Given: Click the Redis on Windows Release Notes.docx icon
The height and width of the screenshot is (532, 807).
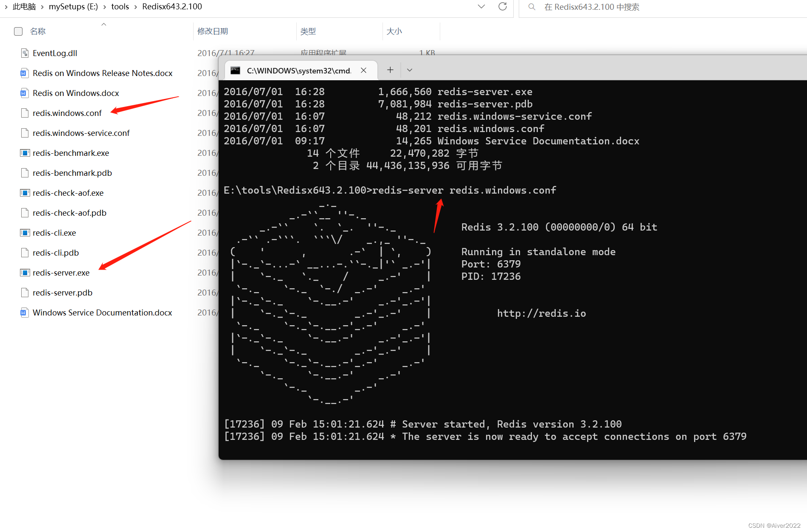Looking at the screenshot, I should pyautogui.click(x=25, y=73).
